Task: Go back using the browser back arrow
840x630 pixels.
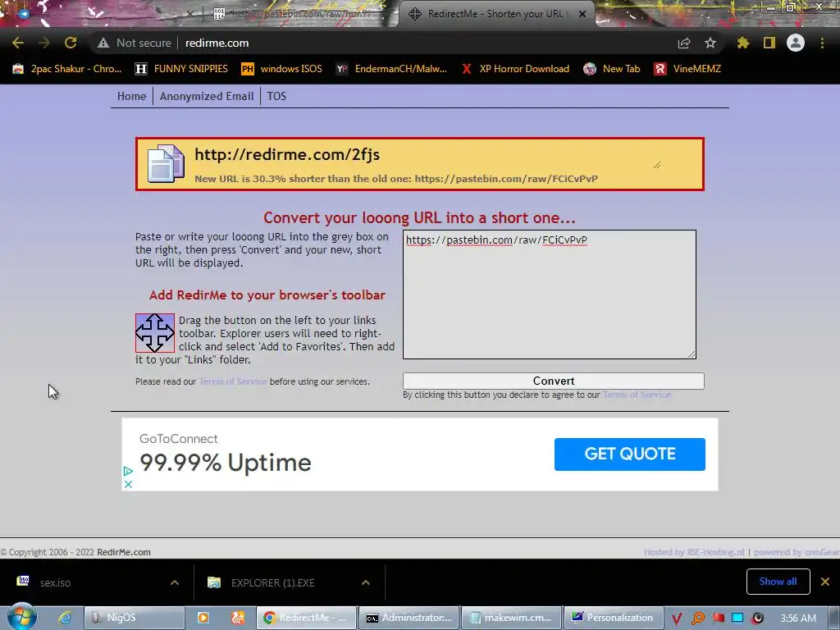Action: tap(18, 43)
